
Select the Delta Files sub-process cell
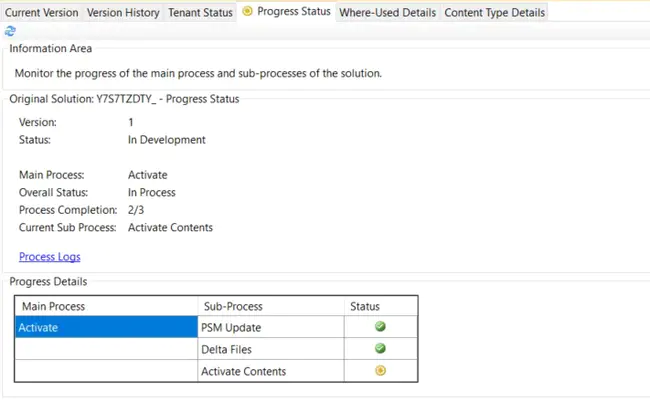pos(270,349)
